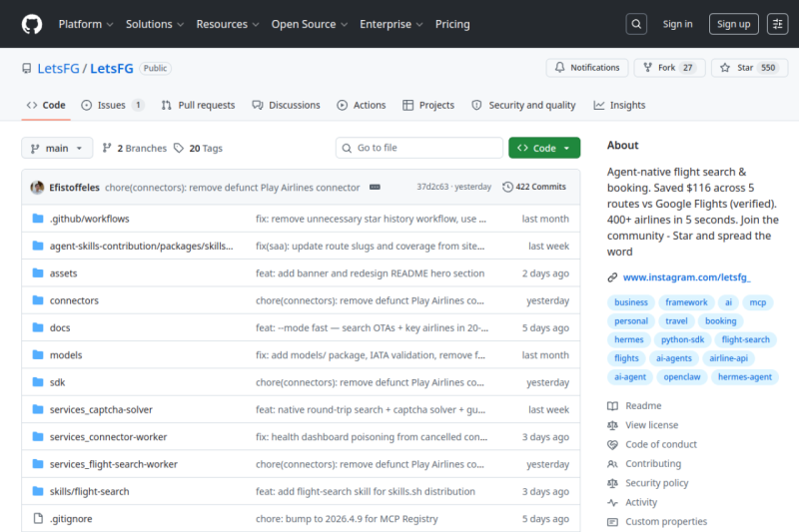799x532 pixels.
Task: Select the flight-search topic tag
Action: pyautogui.click(x=745, y=339)
